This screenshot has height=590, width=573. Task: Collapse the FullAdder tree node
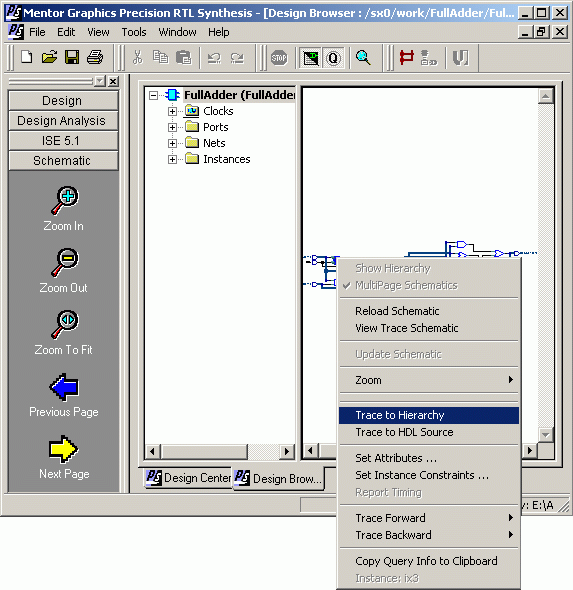(153, 95)
